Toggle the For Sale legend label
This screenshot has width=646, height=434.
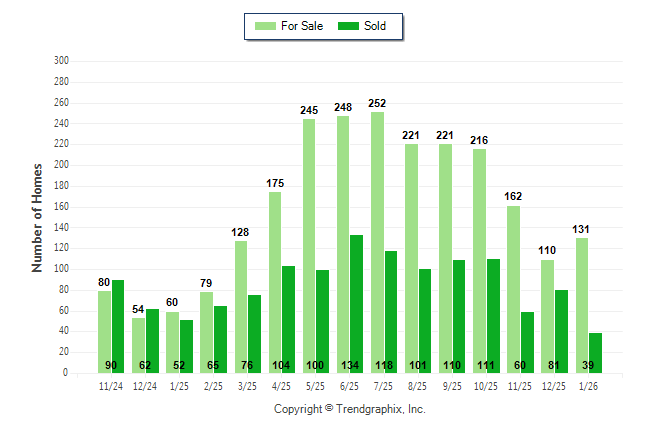[302, 26]
